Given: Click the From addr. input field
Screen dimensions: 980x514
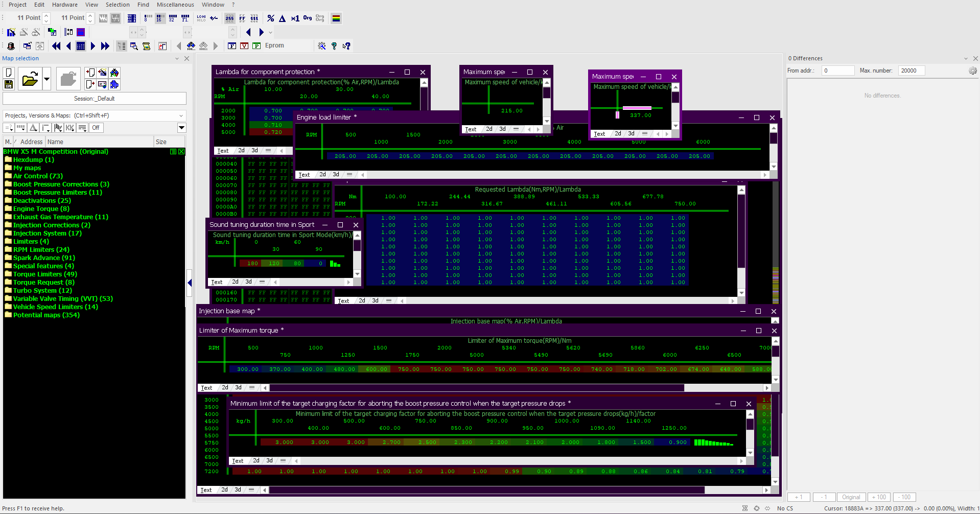Looking at the screenshot, I should click(x=838, y=71).
